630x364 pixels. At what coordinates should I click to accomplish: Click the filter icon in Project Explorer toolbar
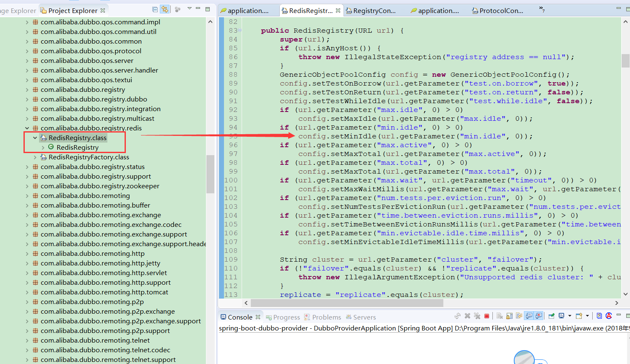[x=178, y=9]
